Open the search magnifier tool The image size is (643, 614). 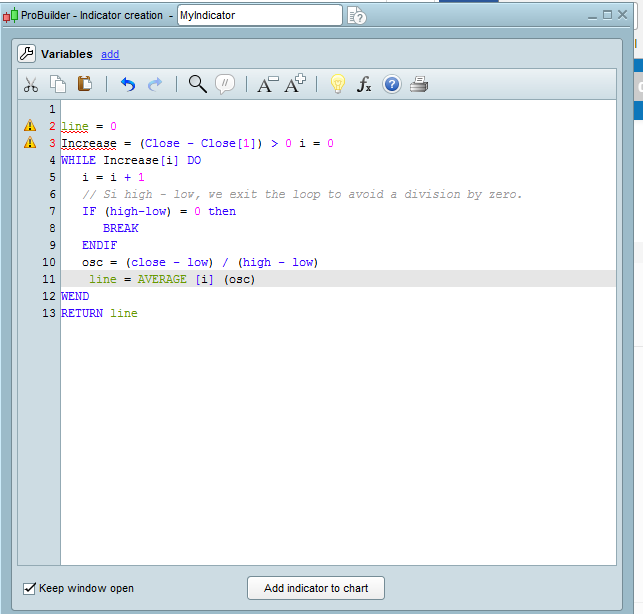[x=197, y=85]
